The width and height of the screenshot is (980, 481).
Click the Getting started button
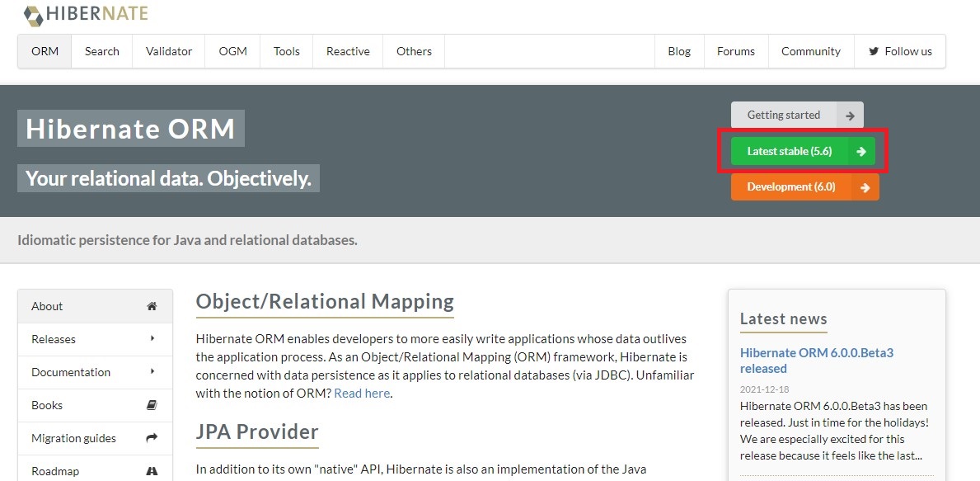tap(797, 116)
